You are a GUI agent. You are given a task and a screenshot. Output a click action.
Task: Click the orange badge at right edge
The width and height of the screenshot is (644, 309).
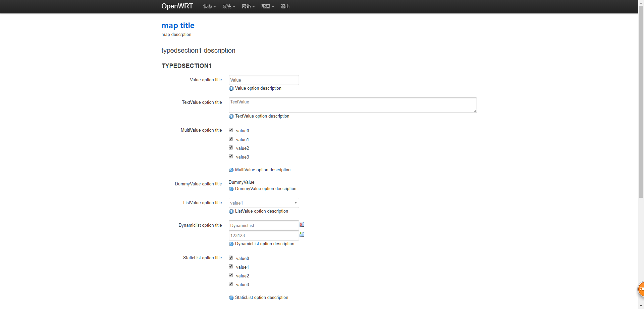[641, 289]
